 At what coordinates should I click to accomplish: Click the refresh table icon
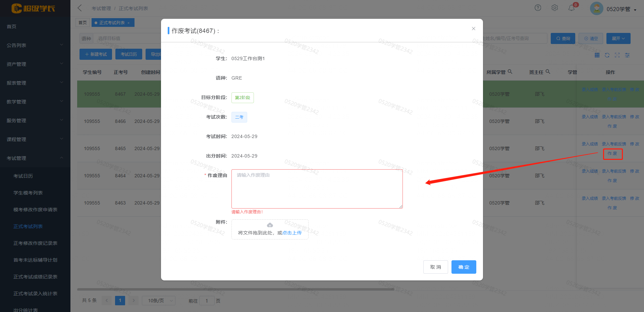coord(607,55)
